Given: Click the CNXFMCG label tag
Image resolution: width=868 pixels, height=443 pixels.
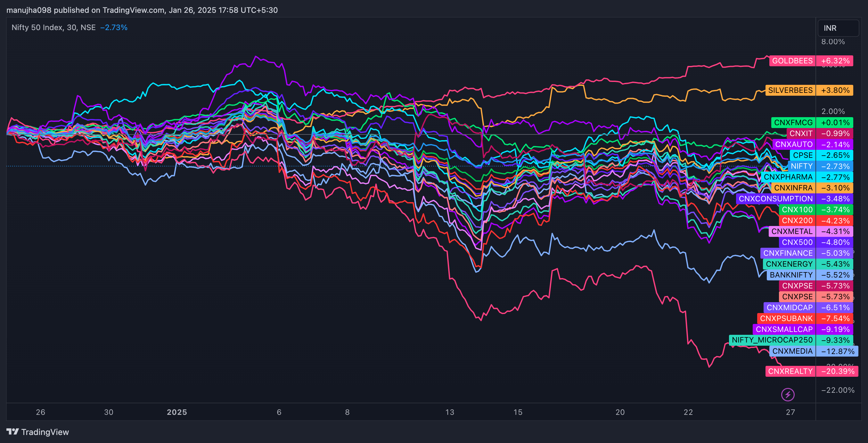Looking at the screenshot, I should click(x=793, y=123).
